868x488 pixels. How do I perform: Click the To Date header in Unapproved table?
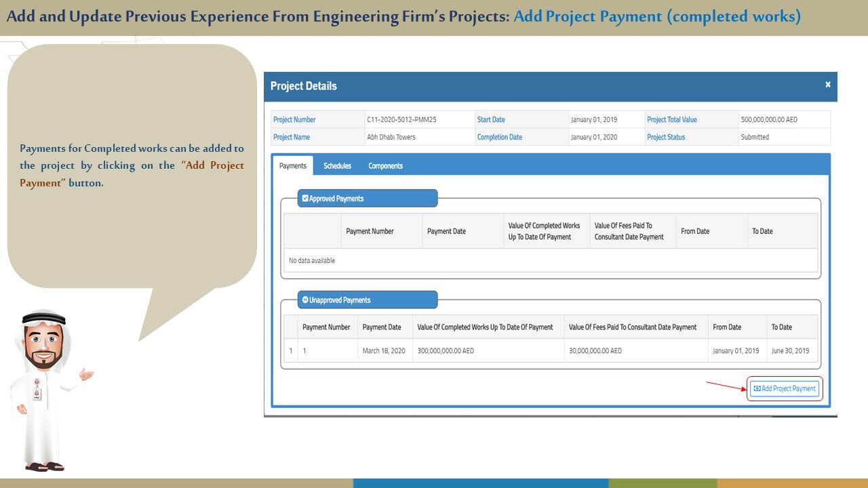pos(781,327)
